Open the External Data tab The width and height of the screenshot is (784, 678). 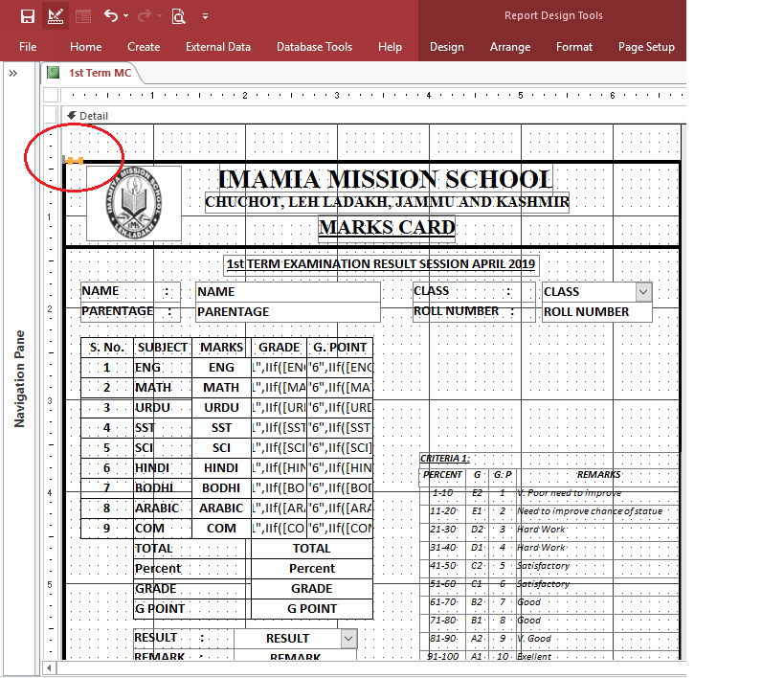pos(218,47)
